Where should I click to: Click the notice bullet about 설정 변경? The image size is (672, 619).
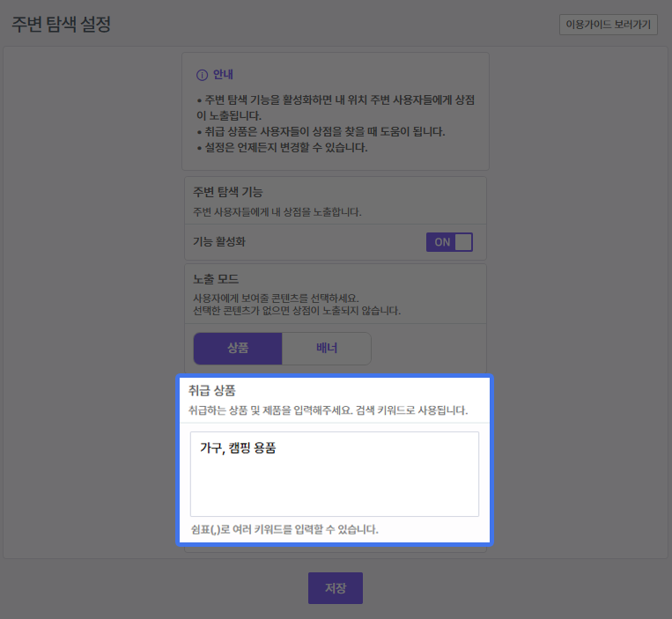[282, 147]
